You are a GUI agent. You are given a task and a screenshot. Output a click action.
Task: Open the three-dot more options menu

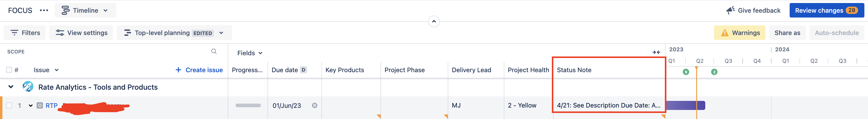pos(44,11)
